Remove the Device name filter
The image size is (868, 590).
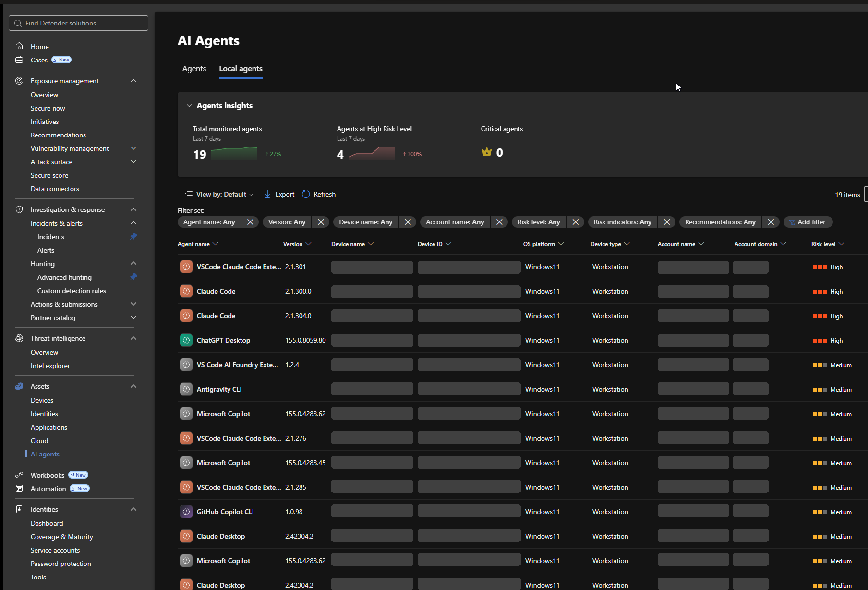[408, 222]
